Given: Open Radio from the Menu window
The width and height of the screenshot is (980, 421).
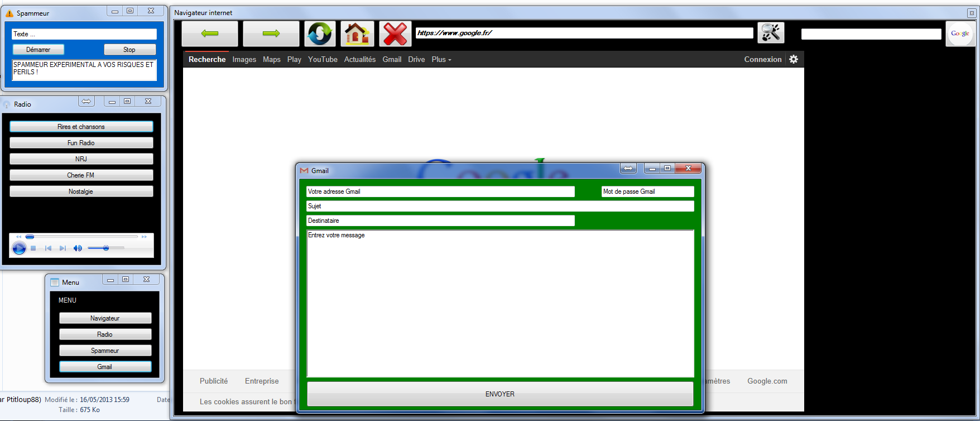Looking at the screenshot, I should pos(105,334).
